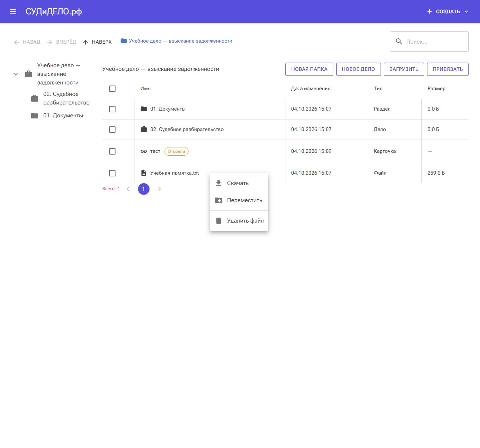Click the НАВЕРХ navigation button
Screen dimensions: 480x448
(x=97, y=42)
